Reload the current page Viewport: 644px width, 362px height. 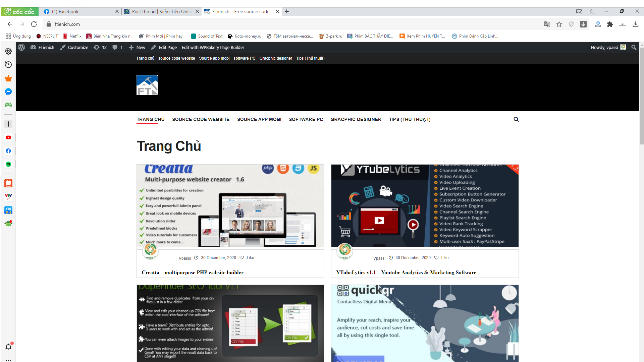34,24
